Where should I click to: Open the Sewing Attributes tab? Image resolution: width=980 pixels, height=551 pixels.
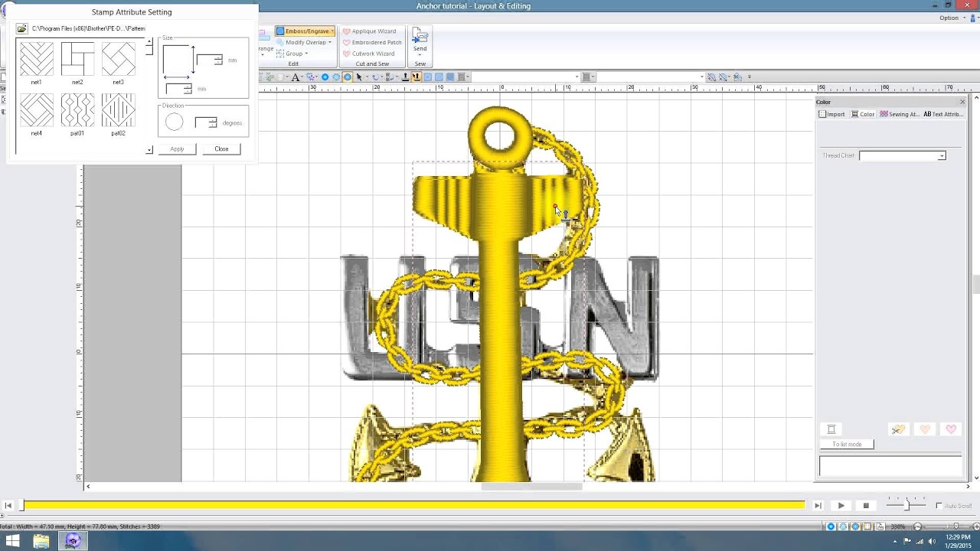click(x=899, y=114)
